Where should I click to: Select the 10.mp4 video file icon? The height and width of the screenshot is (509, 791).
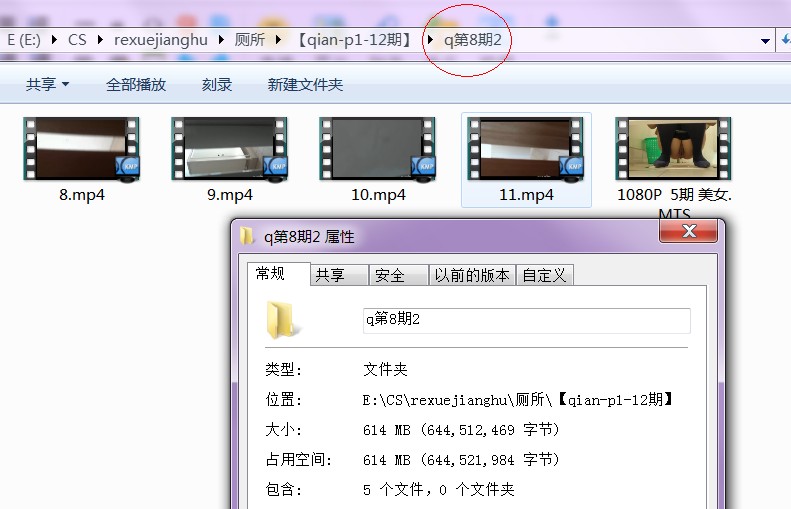click(x=377, y=149)
